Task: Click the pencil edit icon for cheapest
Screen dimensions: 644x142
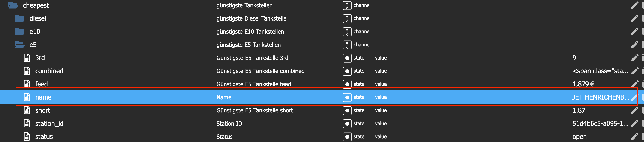Action: 635,5
